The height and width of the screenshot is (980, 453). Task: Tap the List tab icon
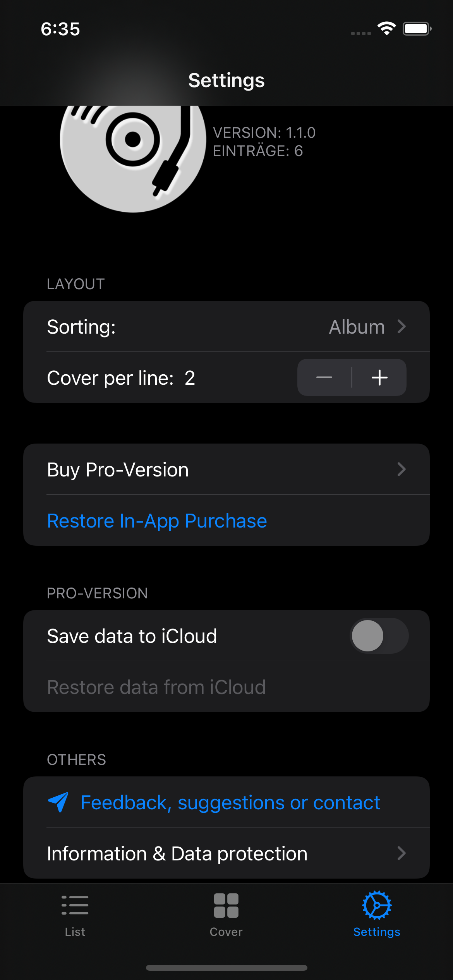coord(75,905)
